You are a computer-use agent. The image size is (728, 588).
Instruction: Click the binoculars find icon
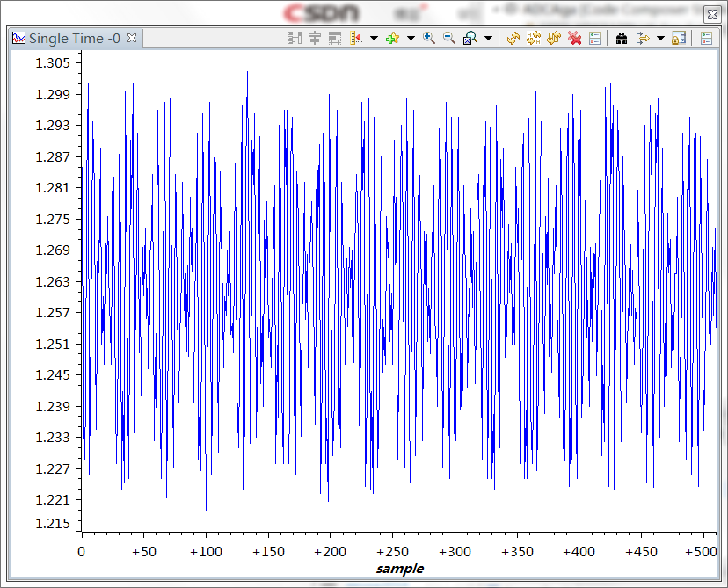pyautogui.click(x=622, y=38)
